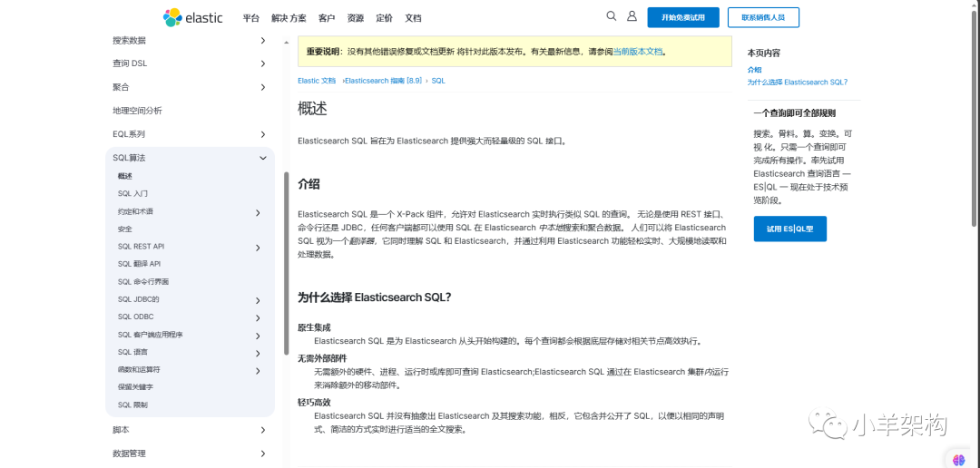This screenshot has height=468, width=980.
Task: Open the 资源 menu
Action: (356, 18)
